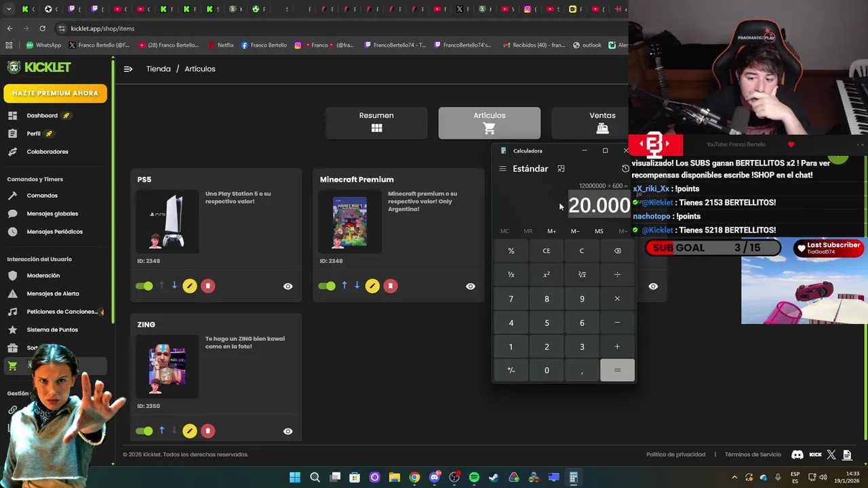Viewport: 868px width, 488px height.
Task: Open Colaboradores in the sidebar
Action: click(47, 151)
